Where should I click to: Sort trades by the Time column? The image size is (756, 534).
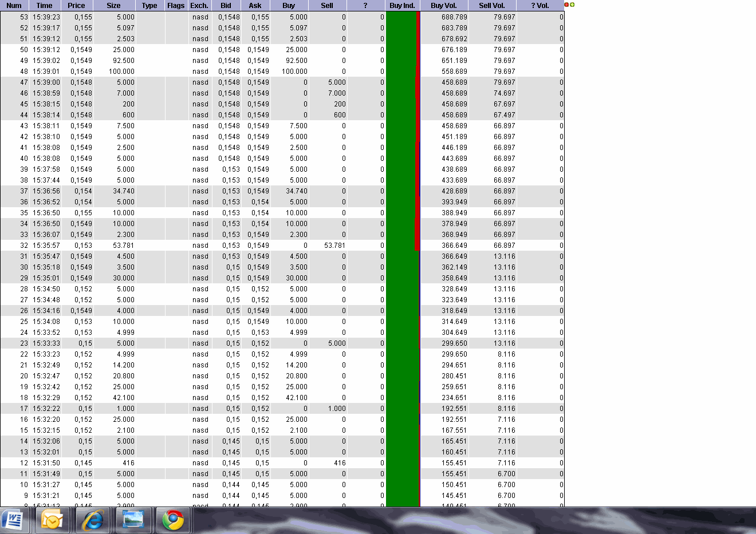point(44,6)
